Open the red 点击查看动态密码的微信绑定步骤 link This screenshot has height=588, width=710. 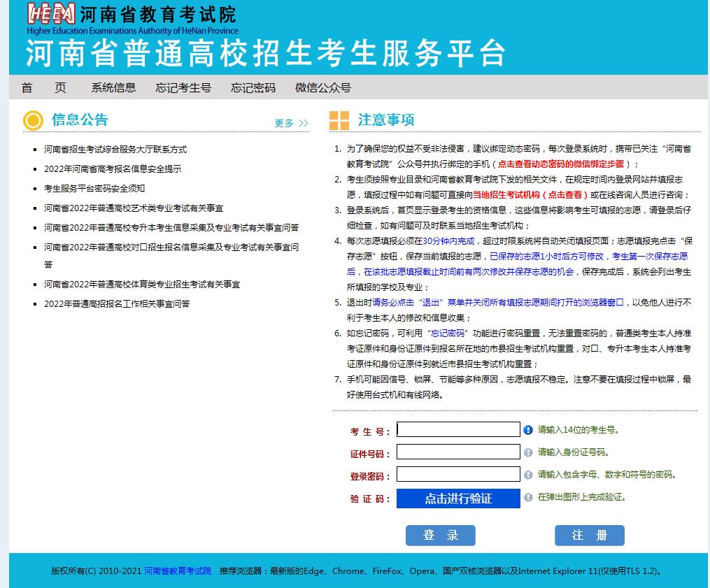coord(561,164)
